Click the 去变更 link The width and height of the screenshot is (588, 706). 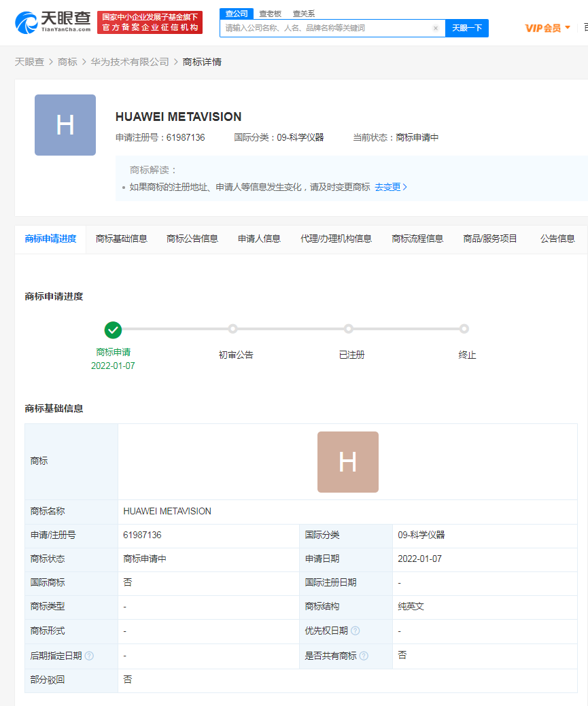click(391, 188)
